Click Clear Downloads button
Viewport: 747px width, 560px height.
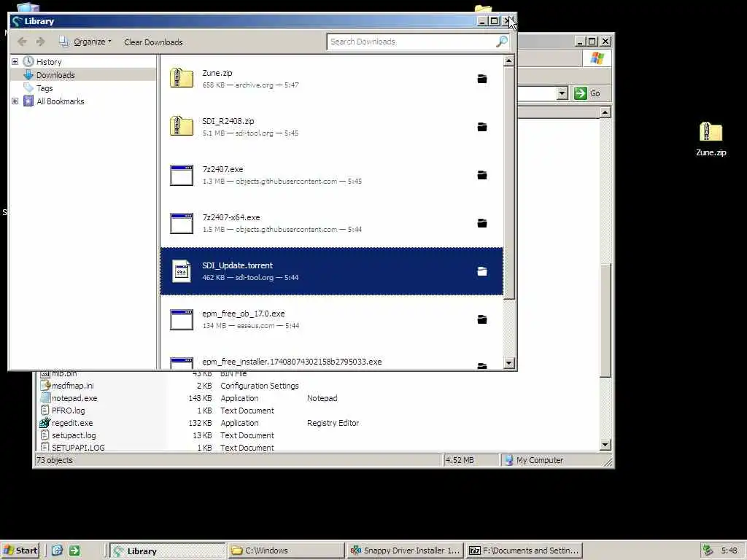pyautogui.click(x=153, y=42)
